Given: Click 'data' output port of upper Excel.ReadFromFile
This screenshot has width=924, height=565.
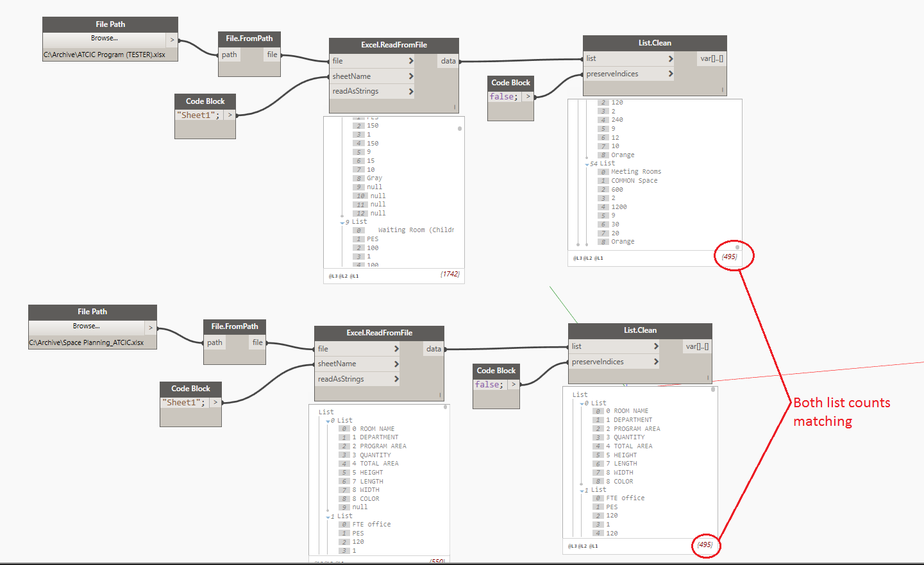Looking at the screenshot, I should [x=448, y=61].
